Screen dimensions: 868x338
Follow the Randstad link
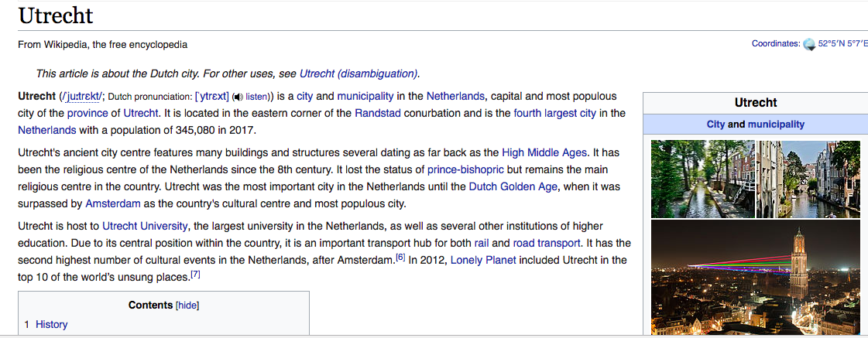click(378, 113)
